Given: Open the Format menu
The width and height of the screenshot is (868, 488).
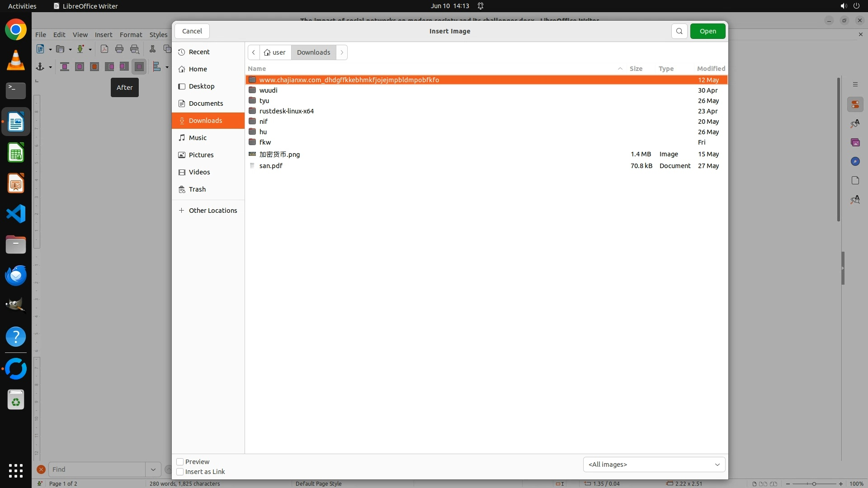Looking at the screenshot, I should [x=131, y=35].
